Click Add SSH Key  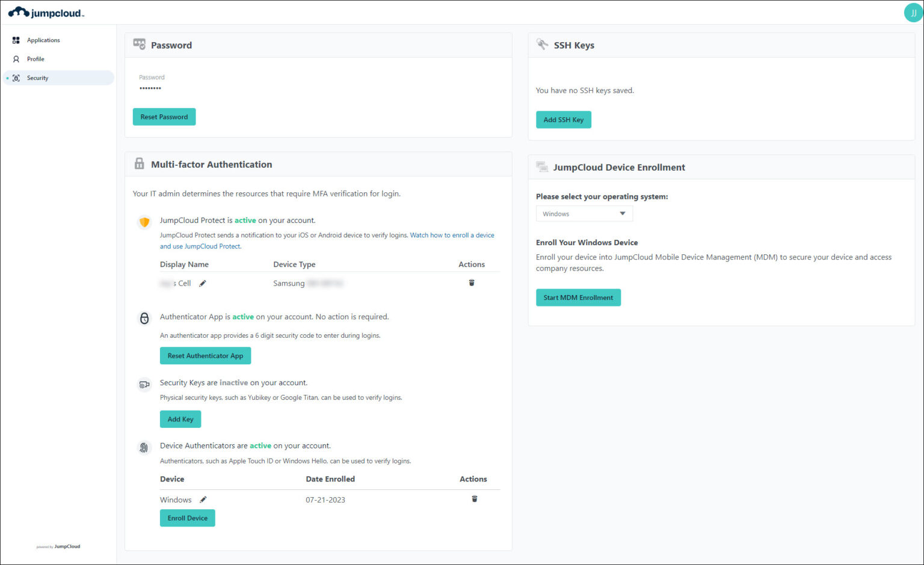tap(563, 120)
